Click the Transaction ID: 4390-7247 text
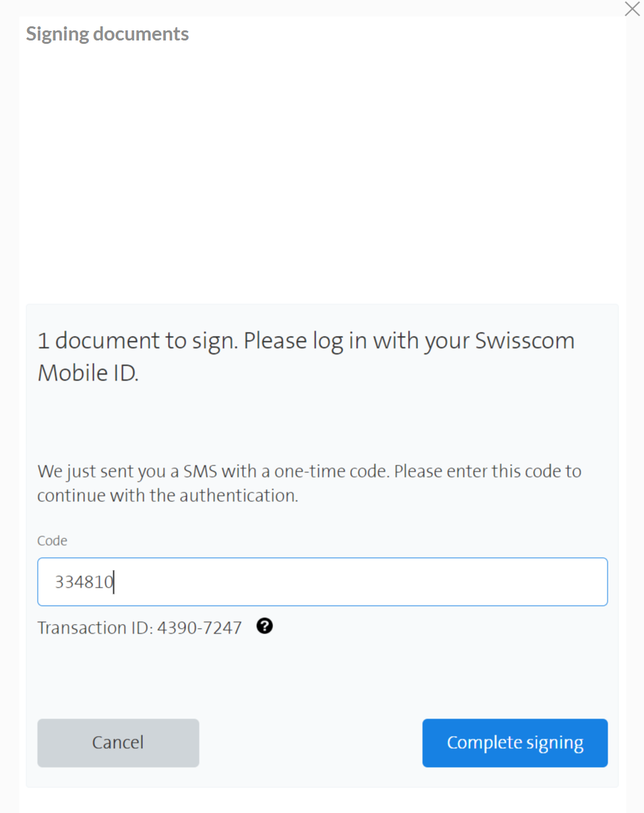Screen dimensions: 644x813 (139, 628)
